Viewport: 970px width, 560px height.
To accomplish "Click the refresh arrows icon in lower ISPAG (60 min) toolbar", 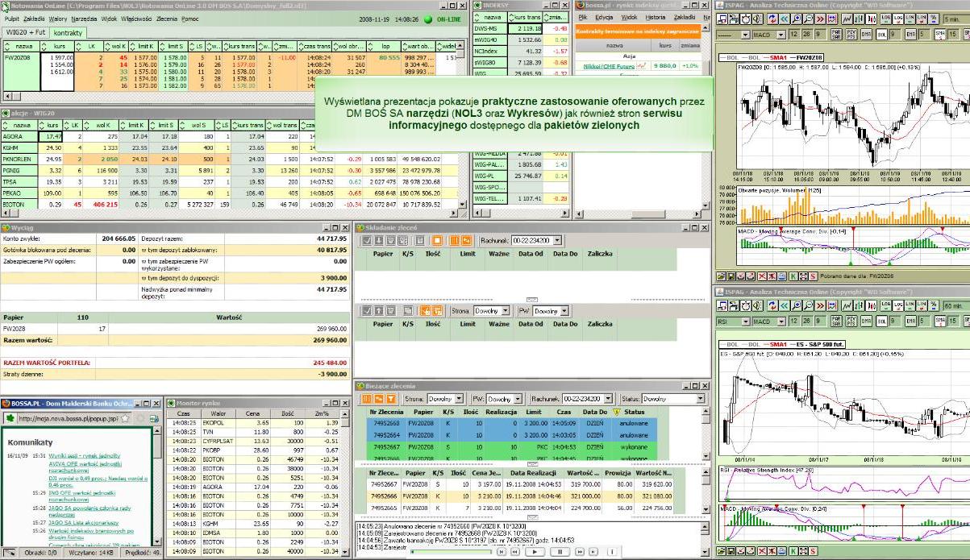I will click(x=772, y=305).
